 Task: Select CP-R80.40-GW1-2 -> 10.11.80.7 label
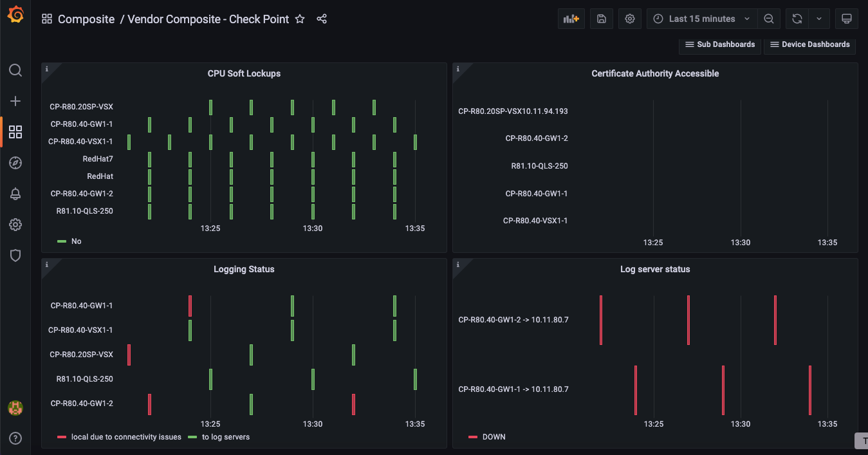[x=513, y=320]
